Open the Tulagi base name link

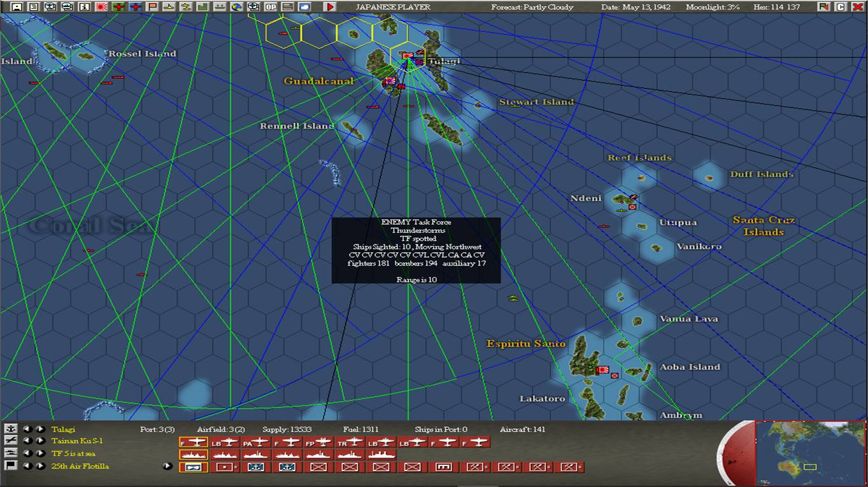click(62, 429)
